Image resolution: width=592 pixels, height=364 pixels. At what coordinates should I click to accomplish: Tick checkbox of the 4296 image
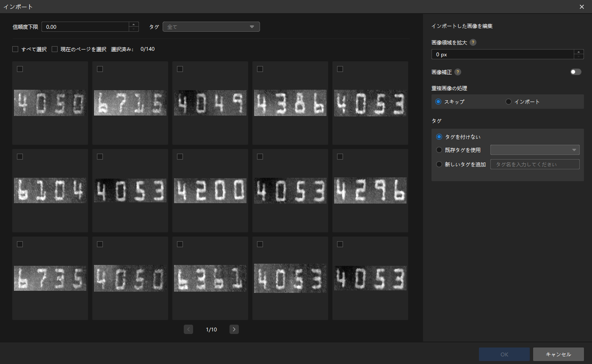tap(340, 157)
